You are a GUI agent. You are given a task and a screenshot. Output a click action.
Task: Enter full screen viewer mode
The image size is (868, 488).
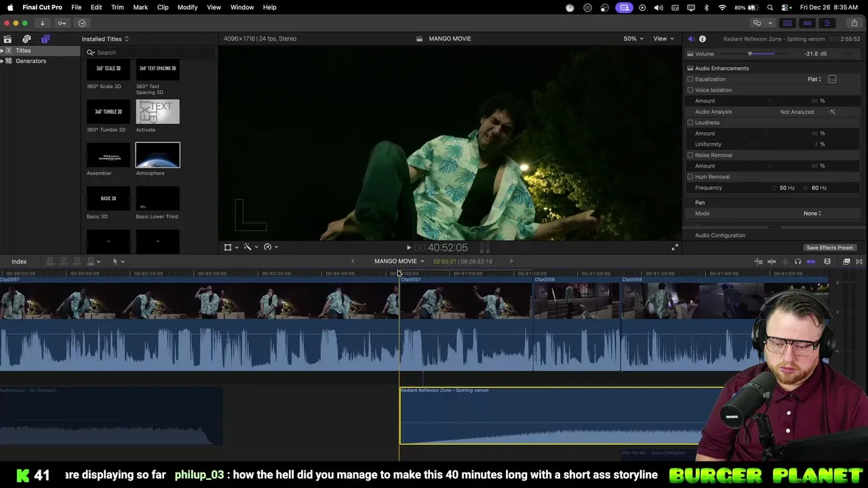point(675,247)
